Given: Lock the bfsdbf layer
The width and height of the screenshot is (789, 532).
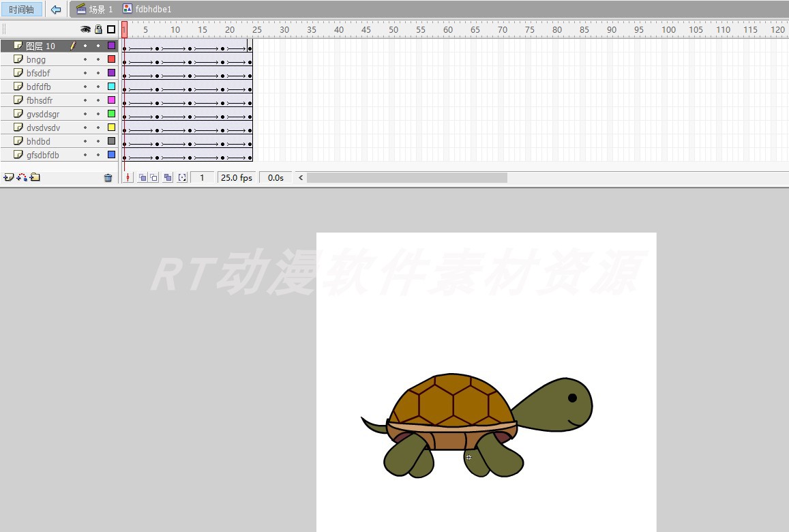Looking at the screenshot, I should point(98,72).
